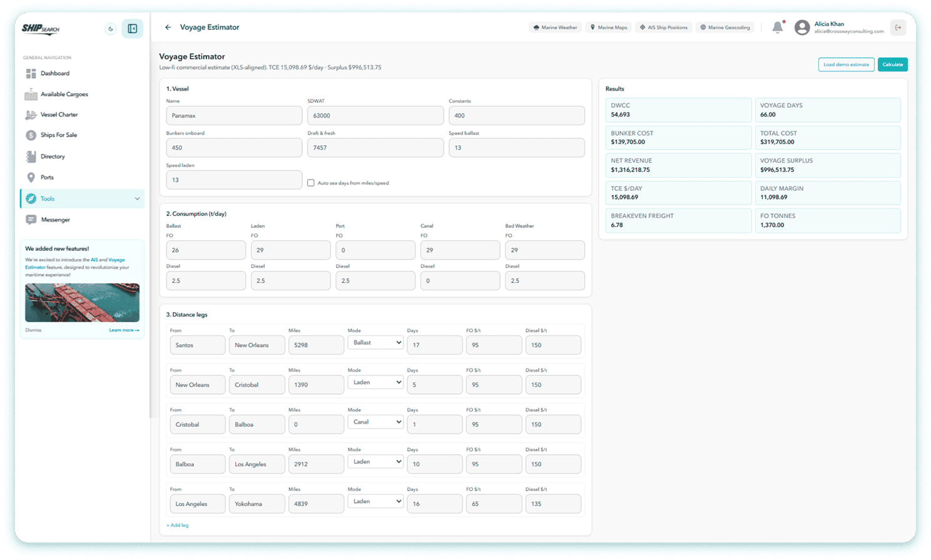The height and width of the screenshot is (560, 931).
Task: Click the Calculate button
Action: 893,64
